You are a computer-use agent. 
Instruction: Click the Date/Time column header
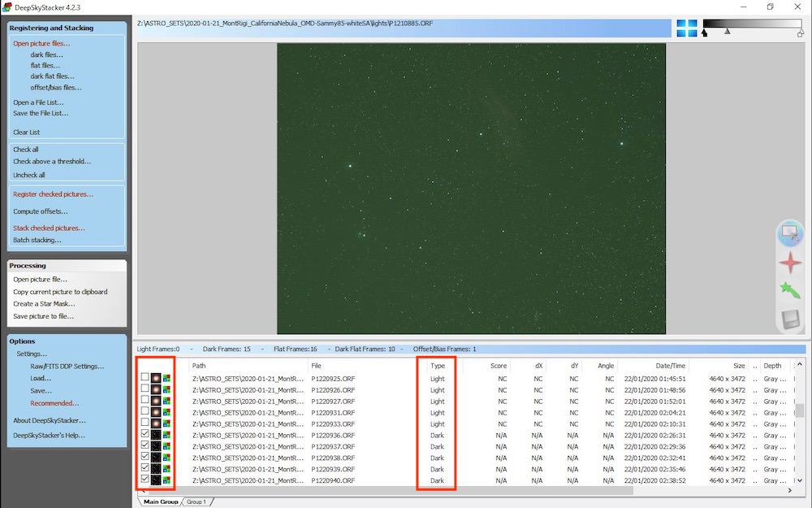670,366
